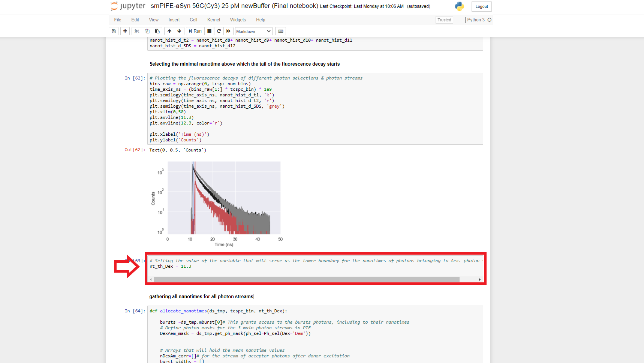This screenshot has width=644, height=363.
Task: Click the right scroll arrow of cell 63
Action: (480, 280)
